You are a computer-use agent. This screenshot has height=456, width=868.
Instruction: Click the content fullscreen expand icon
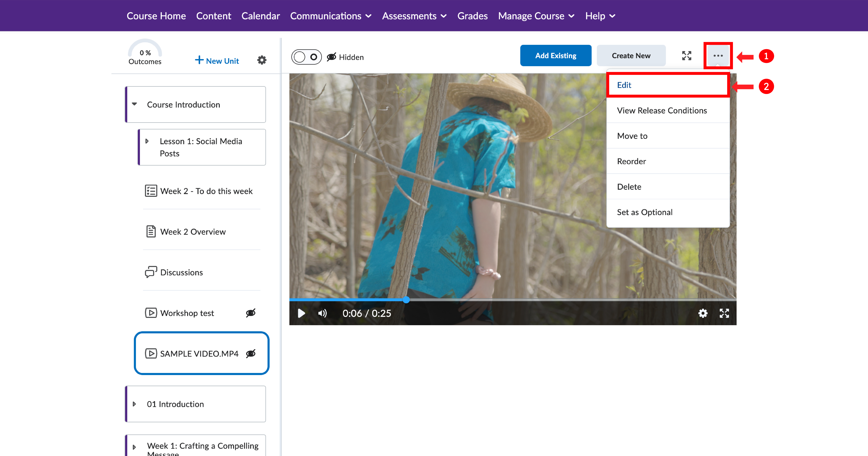[686, 56]
